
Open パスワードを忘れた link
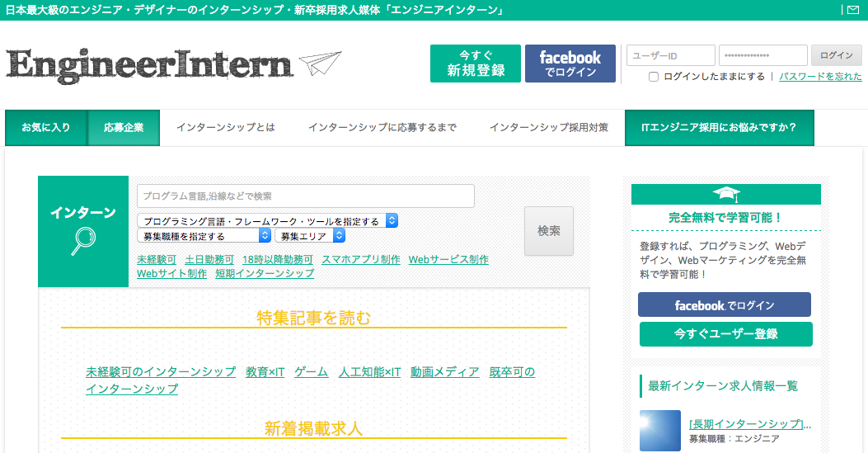pyautogui.click(x=820, y=77)
